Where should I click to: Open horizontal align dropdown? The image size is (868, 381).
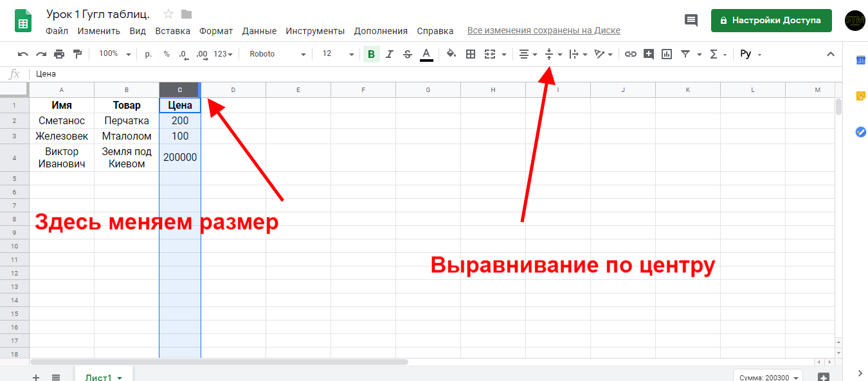coord(529,54)
